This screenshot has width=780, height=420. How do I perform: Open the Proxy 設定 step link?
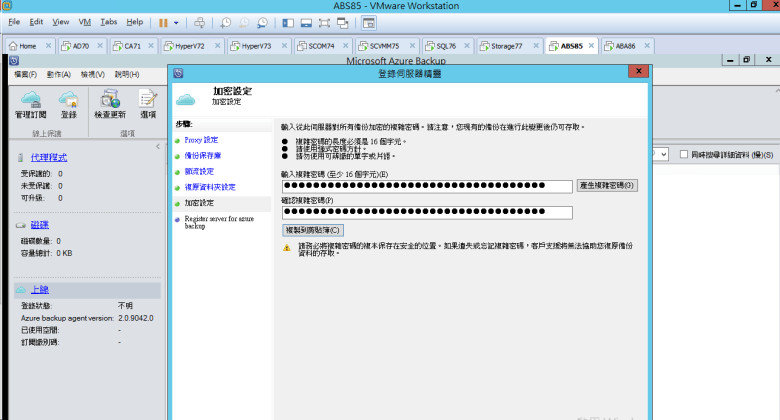pos(201,140)
